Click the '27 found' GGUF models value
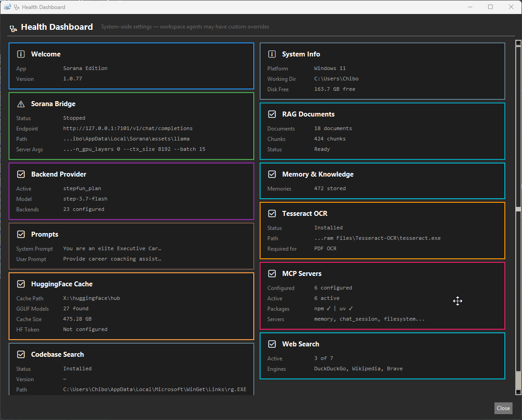 tap(76, 308)
